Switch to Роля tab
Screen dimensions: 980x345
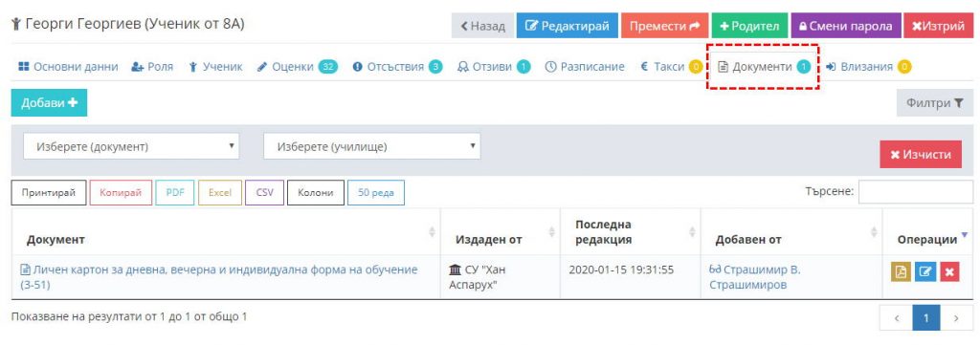pos(152,67)
